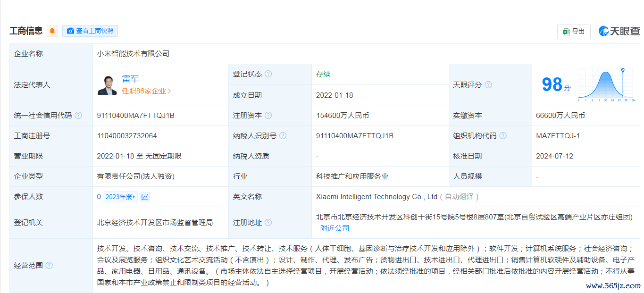The width and height of the screenshot is (644, 293).
Task: Open the 雷军 name link
Action: point(130,79)
